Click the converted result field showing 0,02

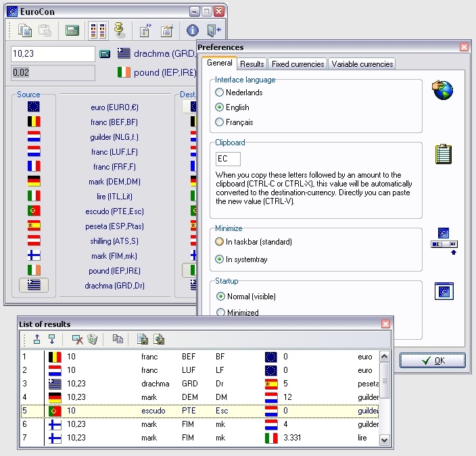point(53,72)
